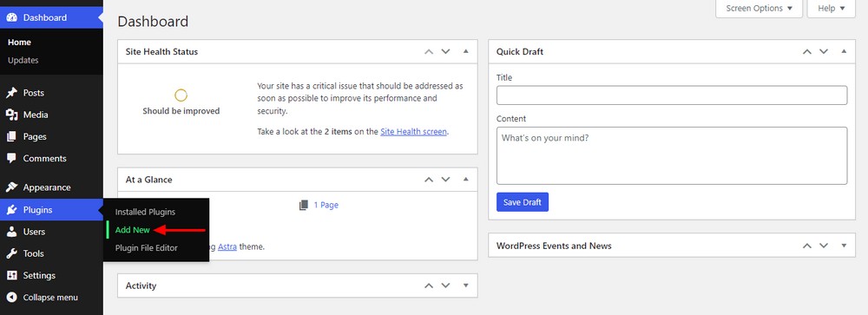Click the Site Health status circle

pos(181,95)
